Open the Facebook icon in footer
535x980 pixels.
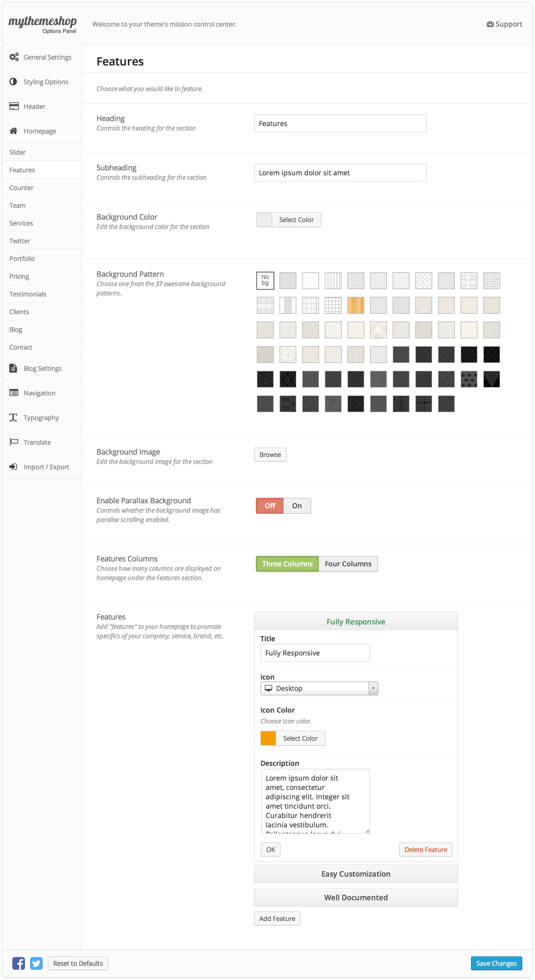coord(19,963)
